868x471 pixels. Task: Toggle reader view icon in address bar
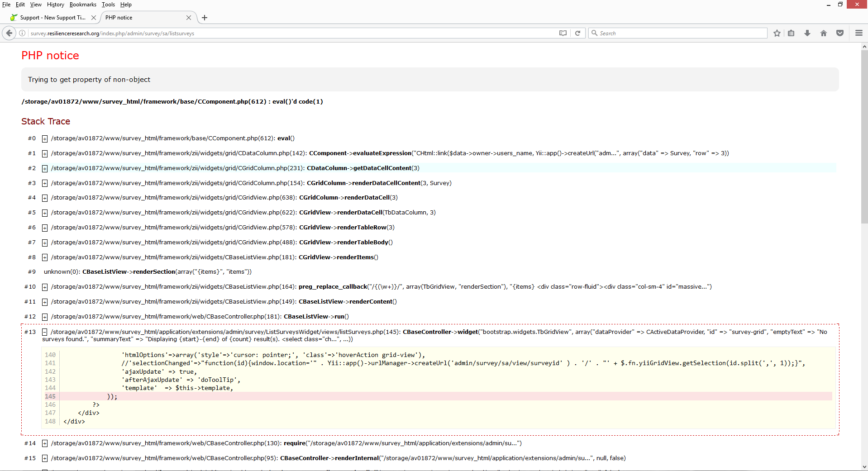pos(563,33)
